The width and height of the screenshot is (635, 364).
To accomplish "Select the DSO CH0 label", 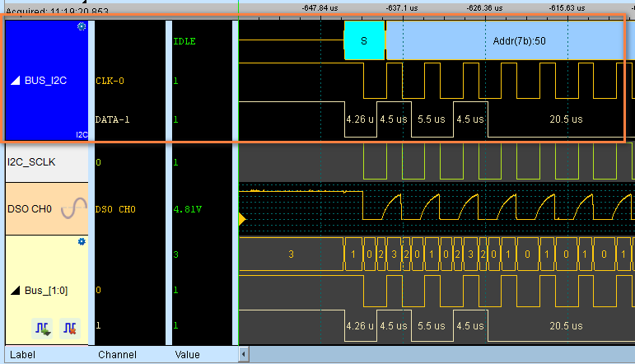I will click(30, 209).
